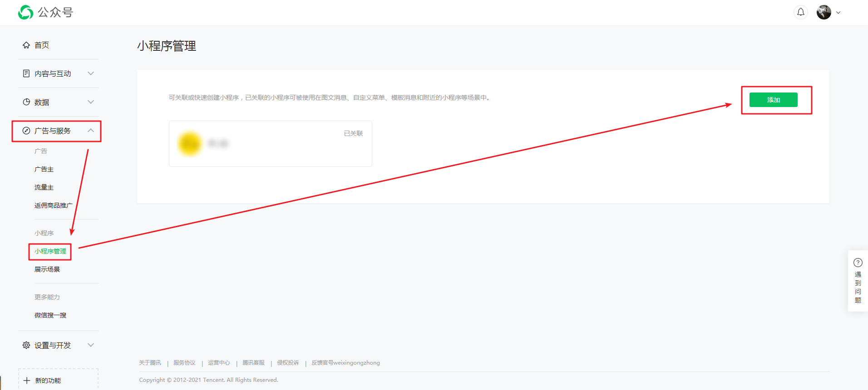Collapse the 广告与服务 section chevron
This screenshot has height=390, width=868.
(91, 131)
